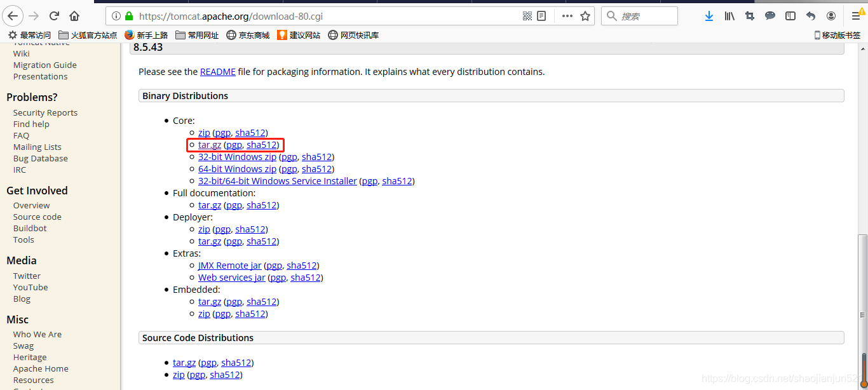This screenshot has width=868, height=390.
Task: Download Core tar.gz distribution
Action: [210, 145]
